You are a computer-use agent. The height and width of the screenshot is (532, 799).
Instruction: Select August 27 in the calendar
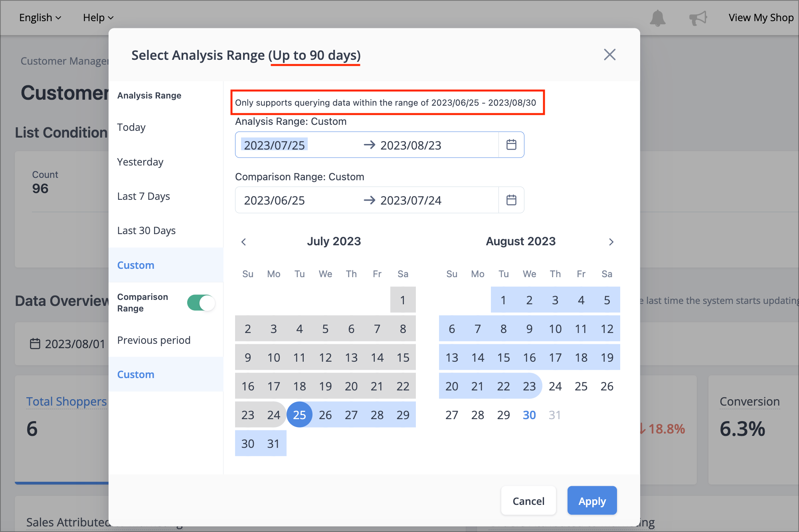(x=452, y=415)
